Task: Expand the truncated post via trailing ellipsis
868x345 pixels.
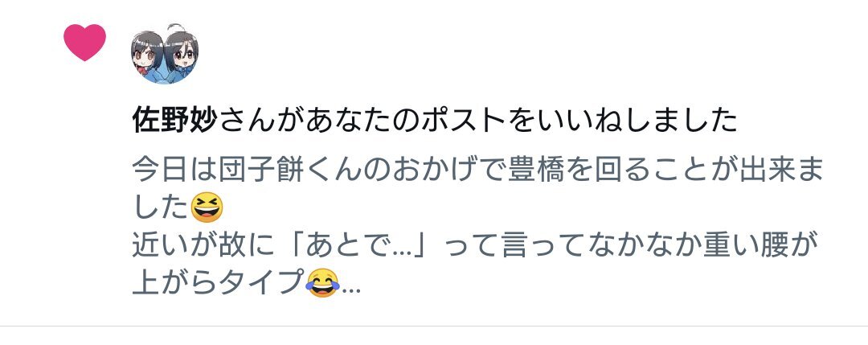Action: tap(352, 290)
